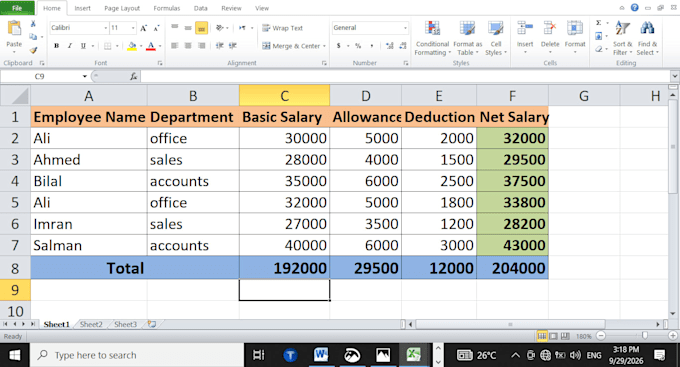Click the Increase Indent icon
The height and width of the screenshot is (367, 680).
coord(233,46)
